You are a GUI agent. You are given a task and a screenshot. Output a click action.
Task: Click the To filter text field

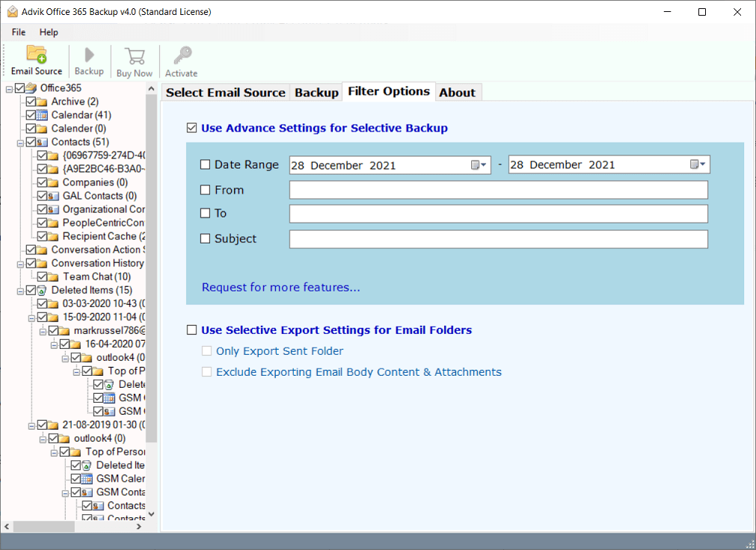[499, 214]
